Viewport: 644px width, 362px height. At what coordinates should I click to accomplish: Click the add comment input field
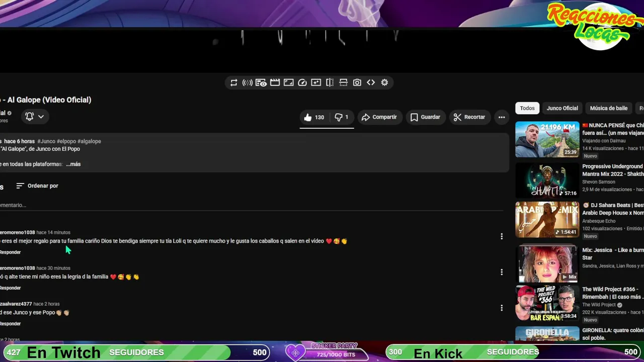click(x=252, y=205)
